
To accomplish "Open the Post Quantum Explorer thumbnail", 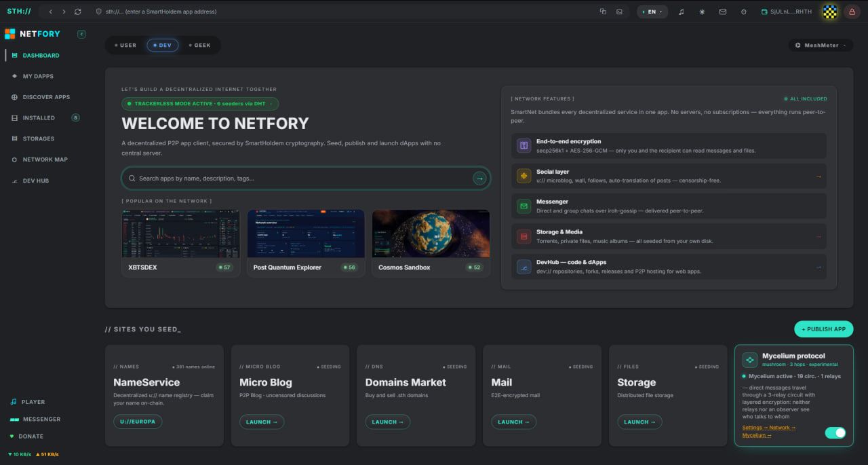I will coord(306,234).
